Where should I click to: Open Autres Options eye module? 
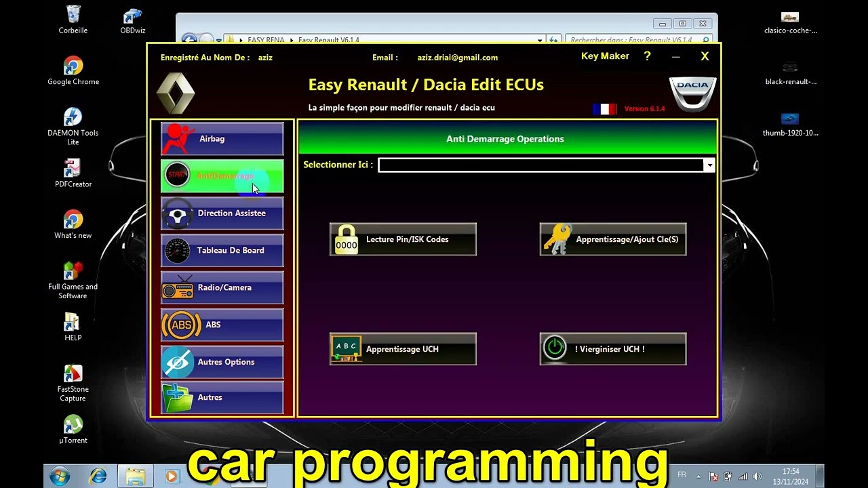tap(222, 363)
